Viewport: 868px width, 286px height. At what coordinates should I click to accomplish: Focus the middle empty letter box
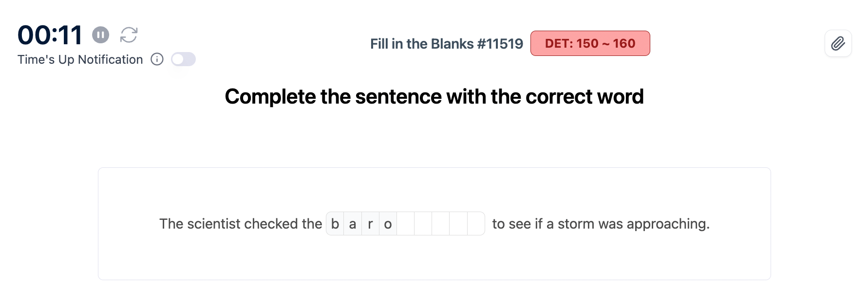[x=440, y=224]
